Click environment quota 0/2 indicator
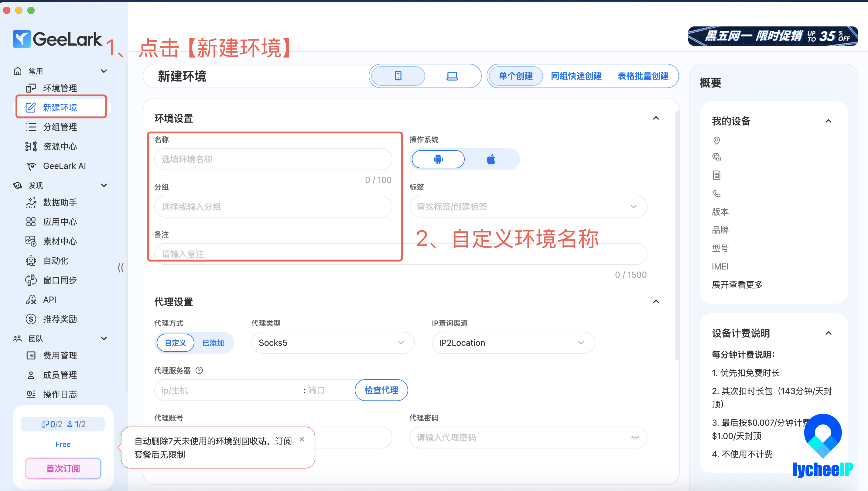Image resolution: width=868 pixels, height=491 pixels. coord(52,424)
